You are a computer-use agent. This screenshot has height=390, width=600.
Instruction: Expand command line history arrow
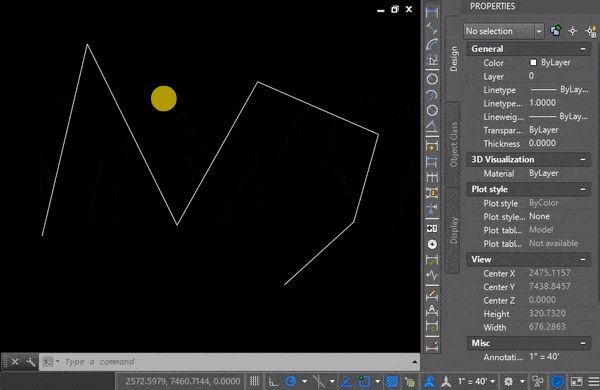pyautogui.click(x=414, y=362)
